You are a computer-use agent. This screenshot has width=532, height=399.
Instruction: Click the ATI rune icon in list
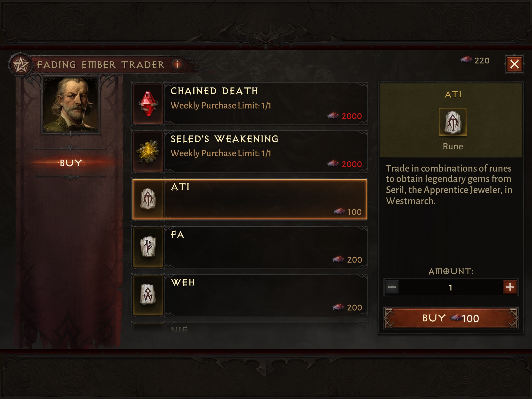pos(148,199)
